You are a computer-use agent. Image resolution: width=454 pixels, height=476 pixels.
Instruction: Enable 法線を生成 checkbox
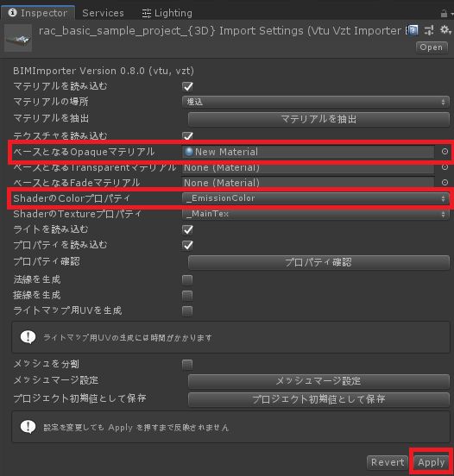[187, 280]
